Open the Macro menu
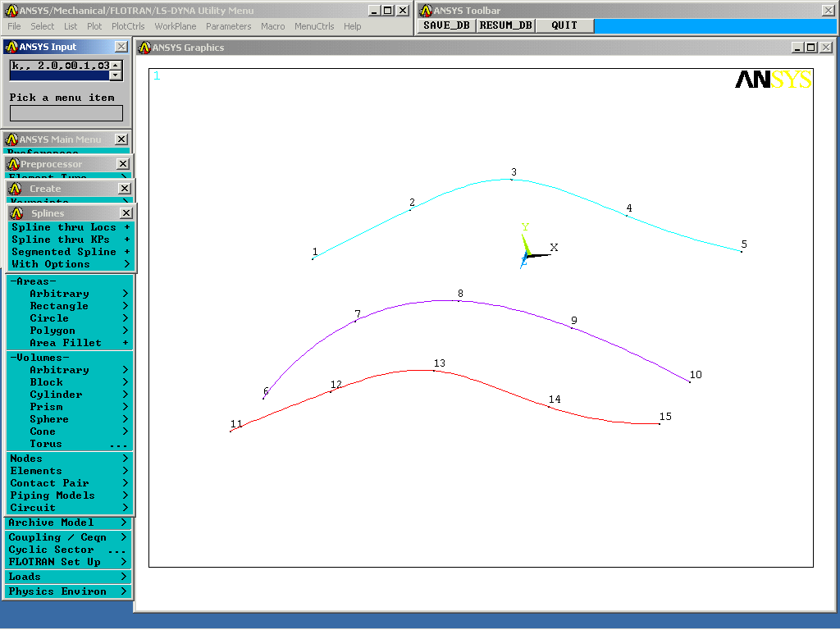Screen dimensions: 840x630 (x=272, y=26)
